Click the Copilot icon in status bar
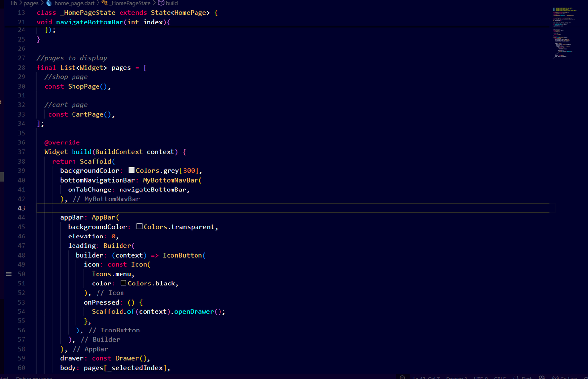 tap(541, 377)
